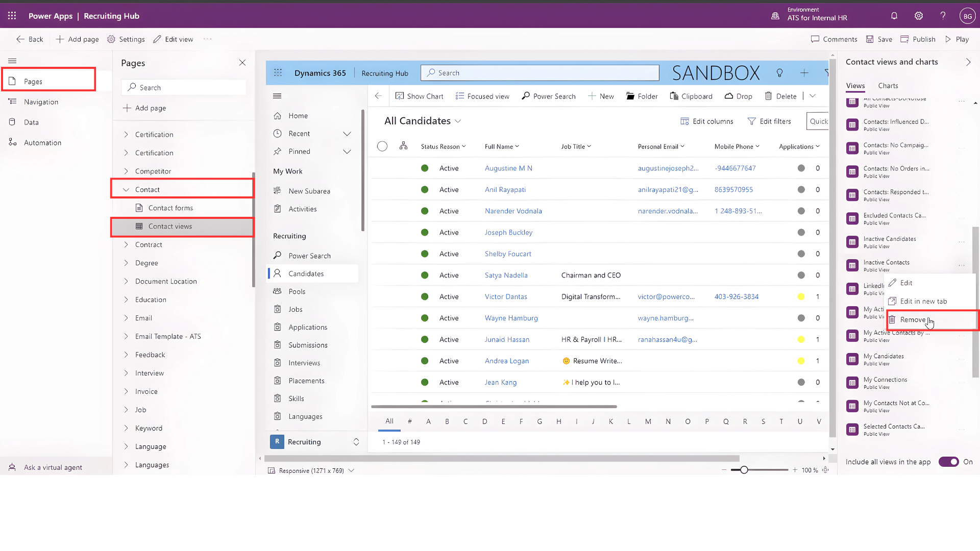Image resolution: width=980 pixels, height=551 pixels.
Task: Open Data in left rail
Action: 31,122
